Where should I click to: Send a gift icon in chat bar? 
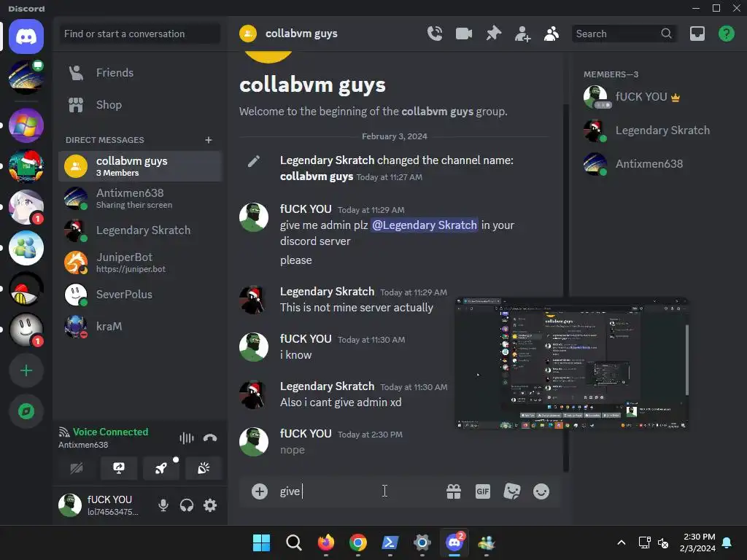click(454, 491)
